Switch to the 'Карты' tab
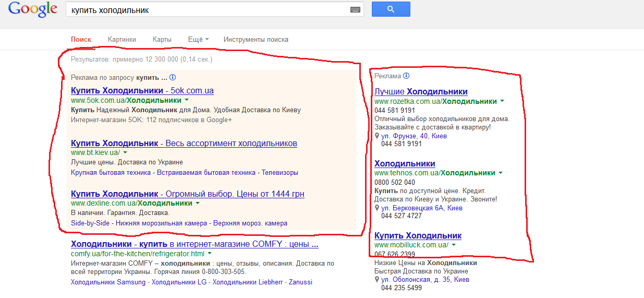This screenshot has width=644, height=298. 162,40
